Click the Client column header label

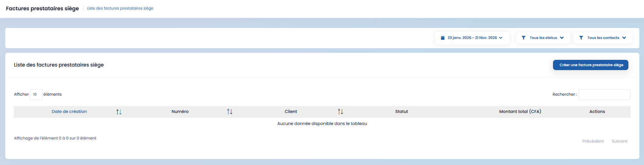(291, 112)
